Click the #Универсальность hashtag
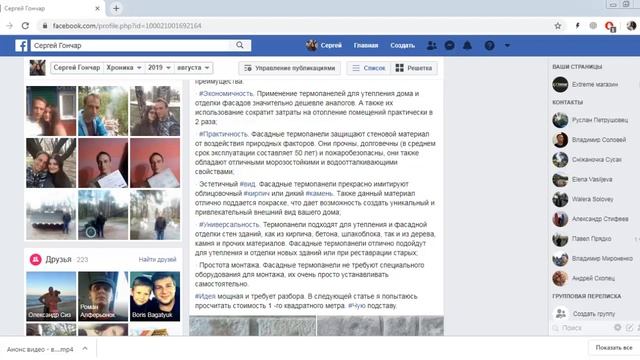The width and height of the screenshot is (640, 360). (229, 225)
